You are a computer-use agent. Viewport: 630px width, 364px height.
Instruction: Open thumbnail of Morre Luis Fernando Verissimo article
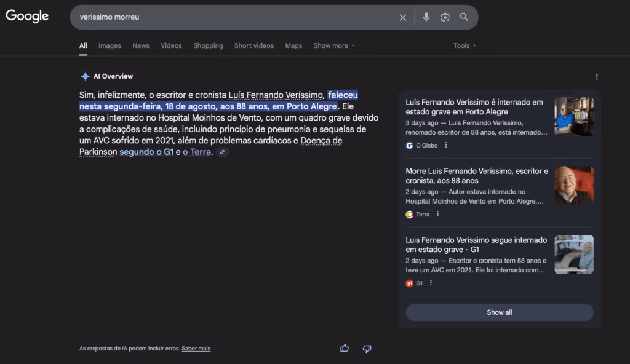573,186
